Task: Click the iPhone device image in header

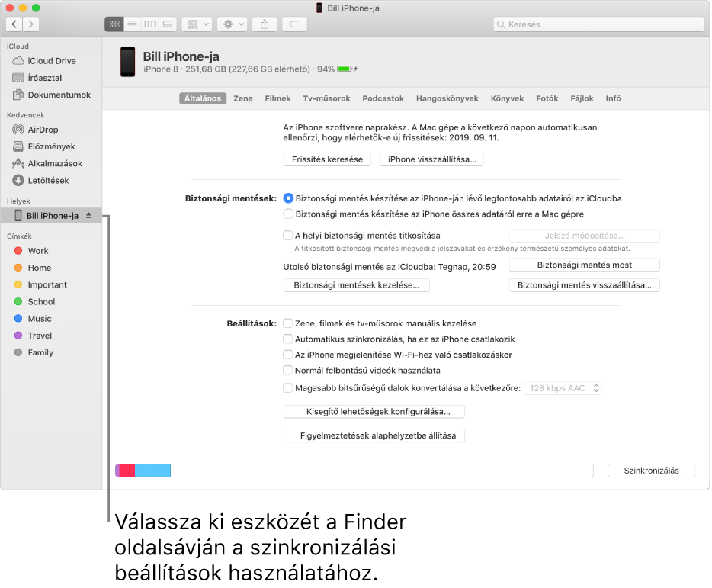Action: 127,62
